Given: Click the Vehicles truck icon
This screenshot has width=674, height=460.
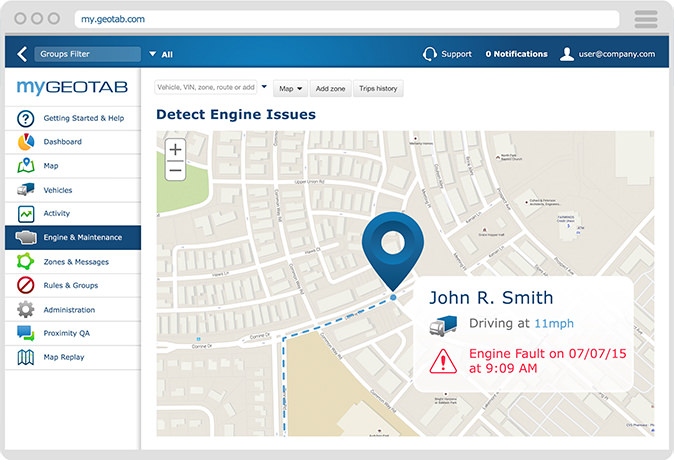Looking at the screenshot, I should point(26,190).
